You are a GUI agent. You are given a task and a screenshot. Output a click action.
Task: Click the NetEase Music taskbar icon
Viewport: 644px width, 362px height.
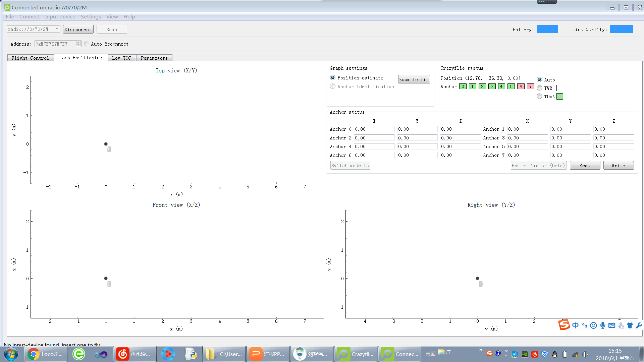[x=123, y=354]
